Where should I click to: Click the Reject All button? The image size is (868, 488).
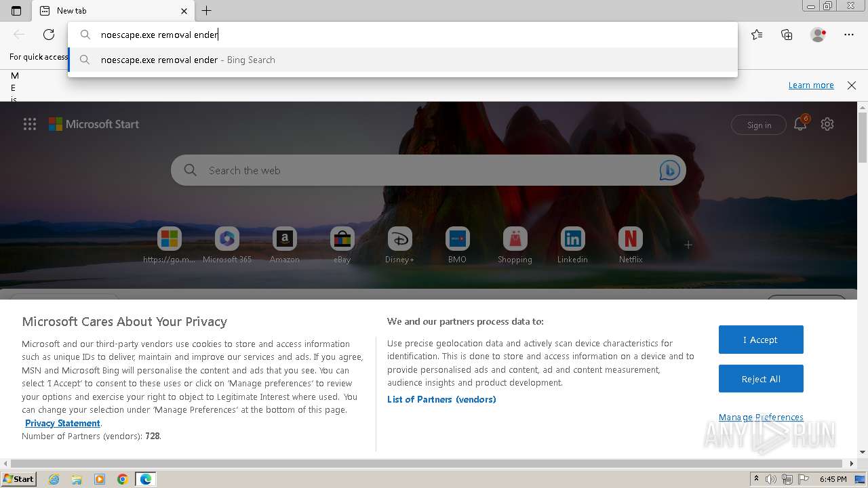pyautogui.click(x=761, y=379)
